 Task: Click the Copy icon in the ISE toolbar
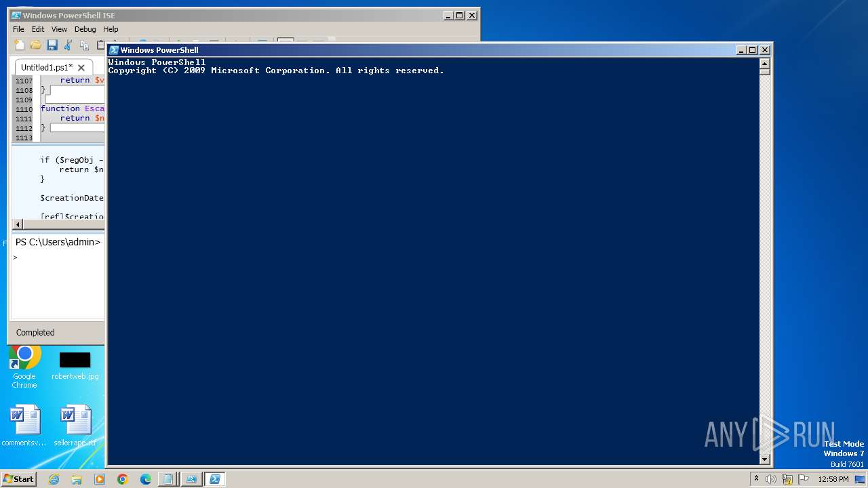(84, 45)
